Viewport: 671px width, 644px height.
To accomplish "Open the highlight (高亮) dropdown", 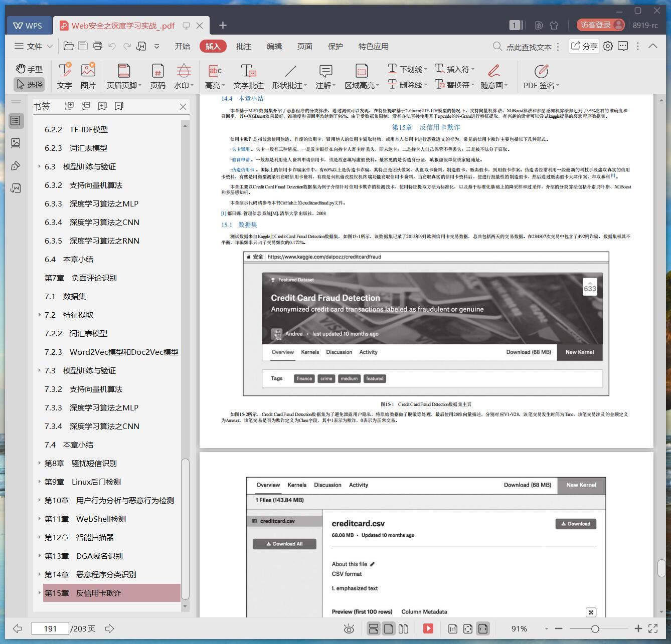I will 215,76.
